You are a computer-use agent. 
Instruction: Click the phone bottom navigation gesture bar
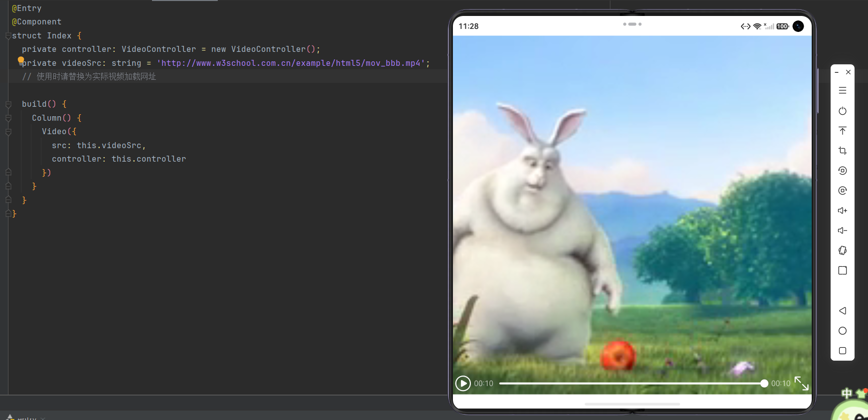tap(632, 404)
